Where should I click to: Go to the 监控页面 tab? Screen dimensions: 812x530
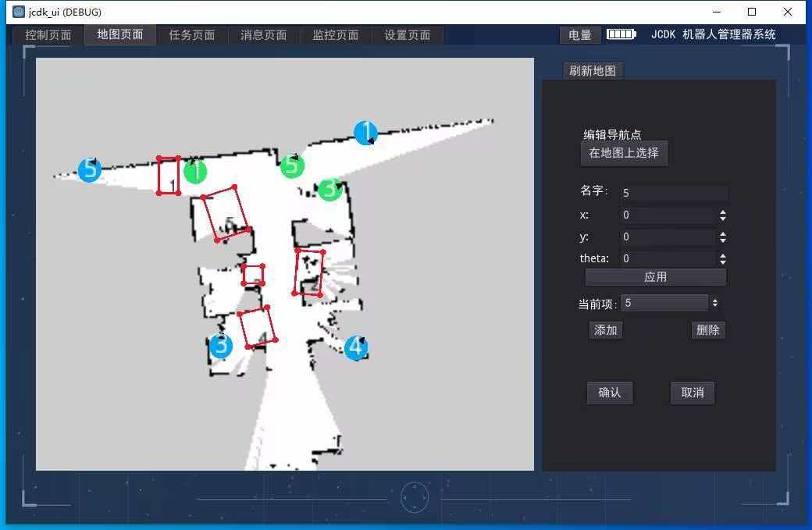click(336, 35)
